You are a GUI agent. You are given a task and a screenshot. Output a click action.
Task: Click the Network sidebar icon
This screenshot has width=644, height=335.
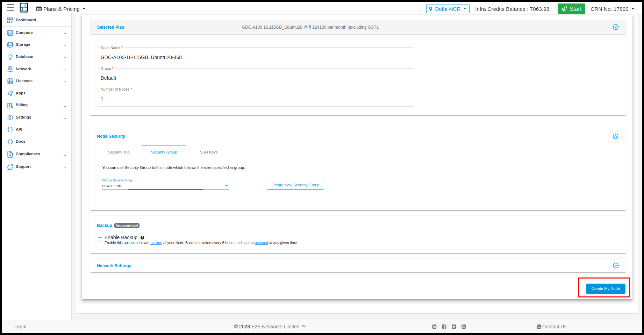10,69
